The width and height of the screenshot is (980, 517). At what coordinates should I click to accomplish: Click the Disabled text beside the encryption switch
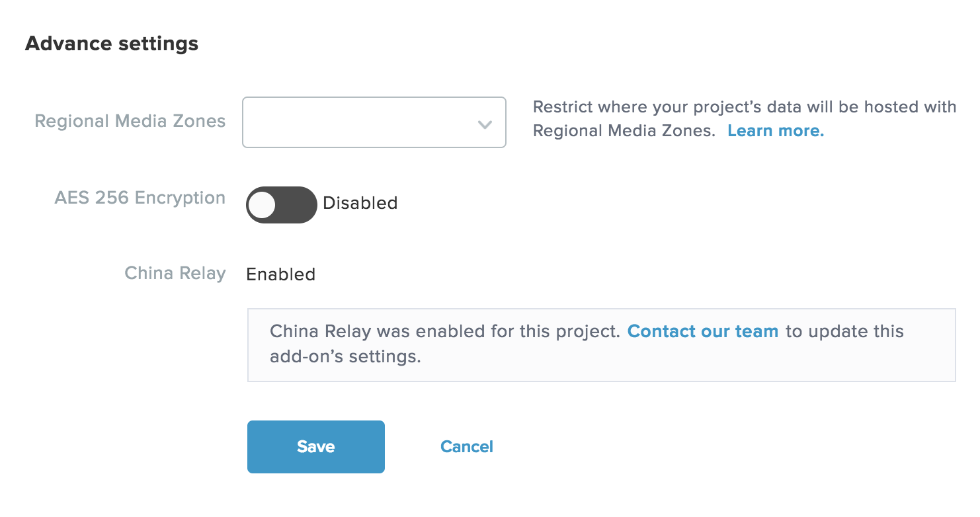(360, 204)
